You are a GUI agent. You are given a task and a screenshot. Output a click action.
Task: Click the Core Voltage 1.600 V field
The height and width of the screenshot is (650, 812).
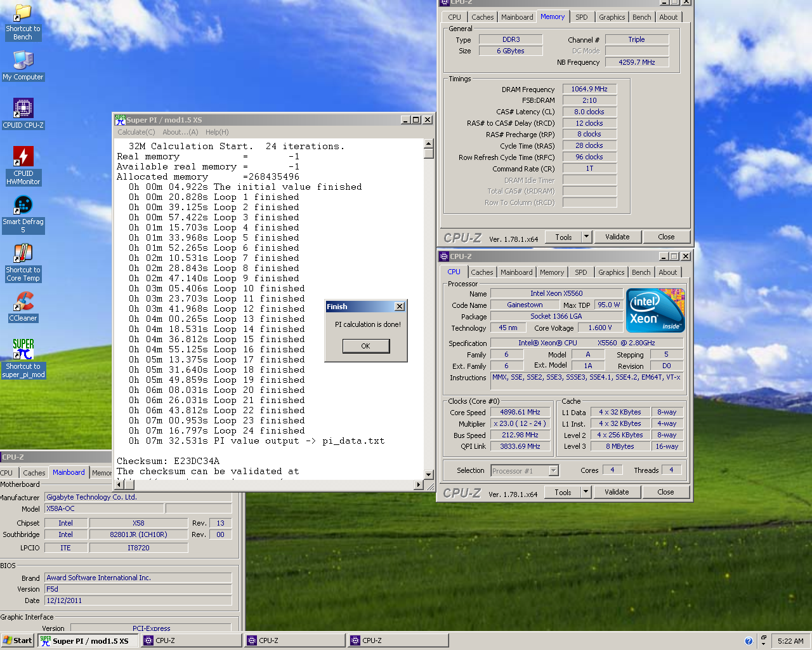point(599,328)
